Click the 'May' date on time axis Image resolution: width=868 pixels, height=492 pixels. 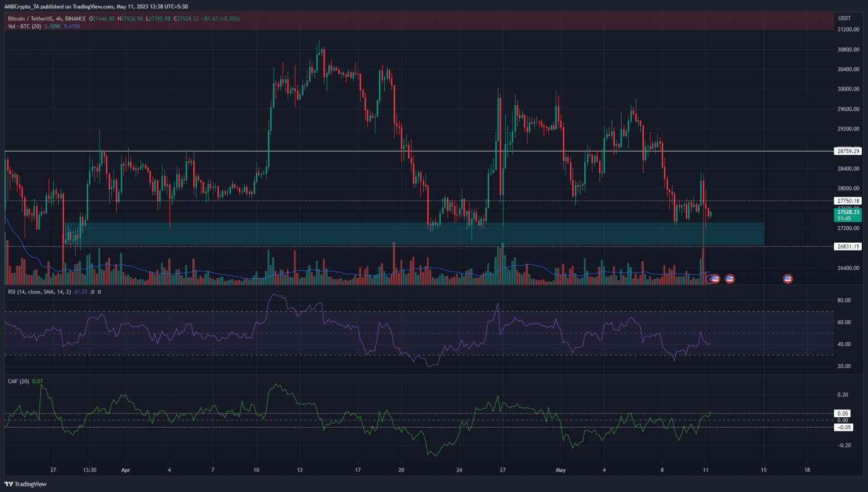point(561,470)
